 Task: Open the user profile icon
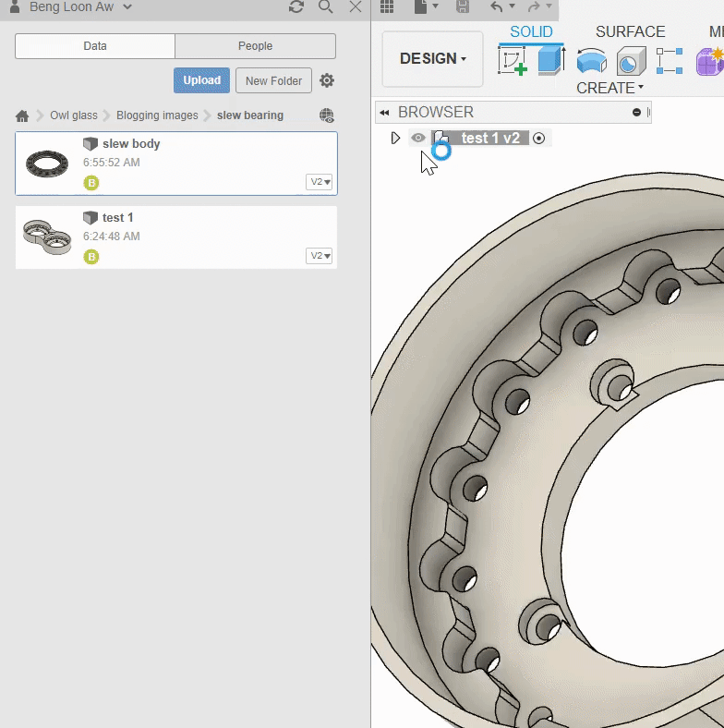(x=15, y=6)
